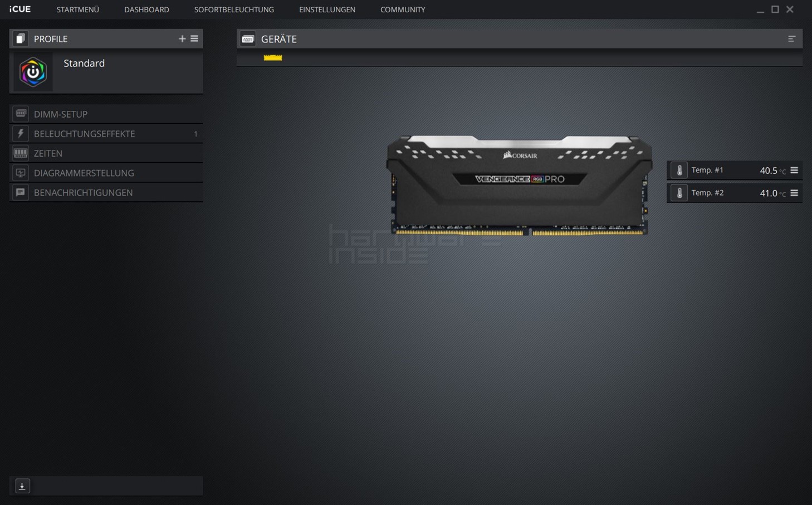Select the yellow RAM device tab
Image resolution: width=812 pixels, height=505 pixels.
pos(273,57)
